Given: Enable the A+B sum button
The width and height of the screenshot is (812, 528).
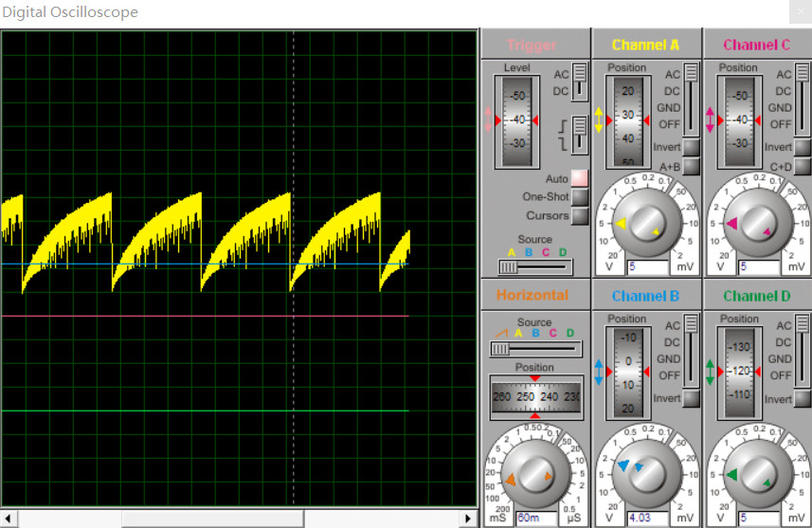Looking at the screenshot, I should click(692, 167).
